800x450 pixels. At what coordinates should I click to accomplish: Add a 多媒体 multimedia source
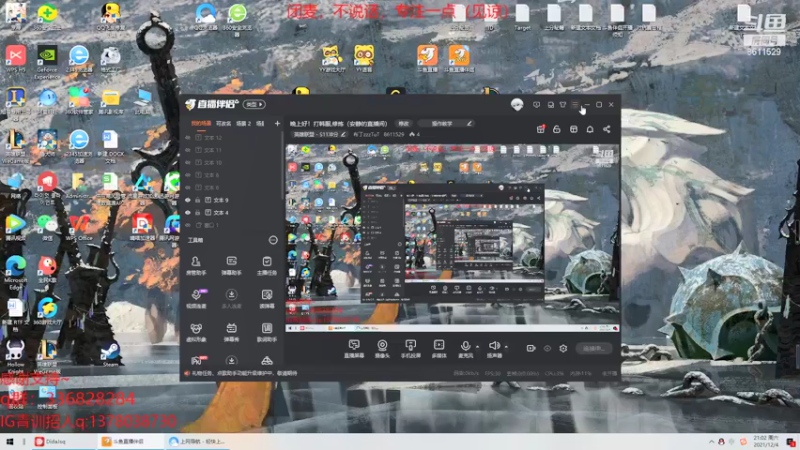tap(439, 349)
